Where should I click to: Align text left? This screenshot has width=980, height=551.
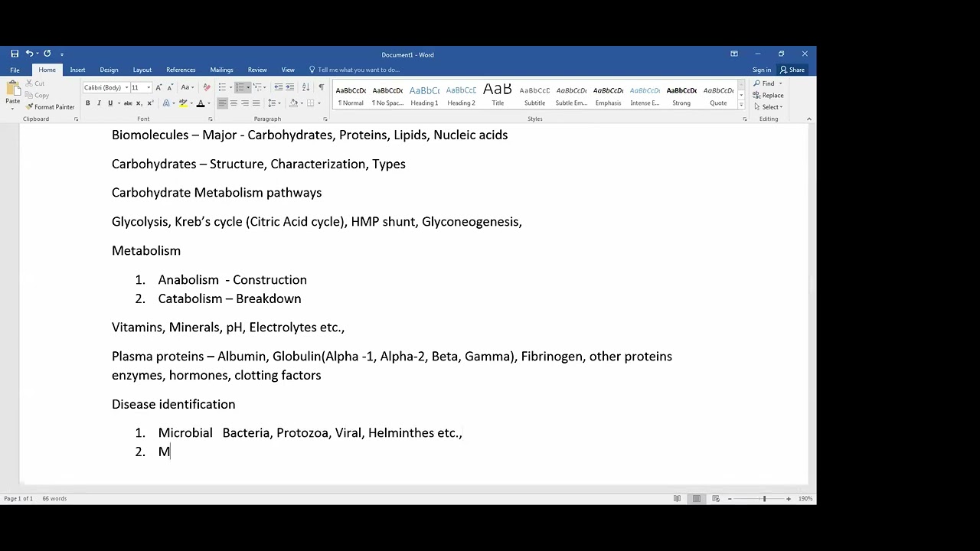(222, 103)
